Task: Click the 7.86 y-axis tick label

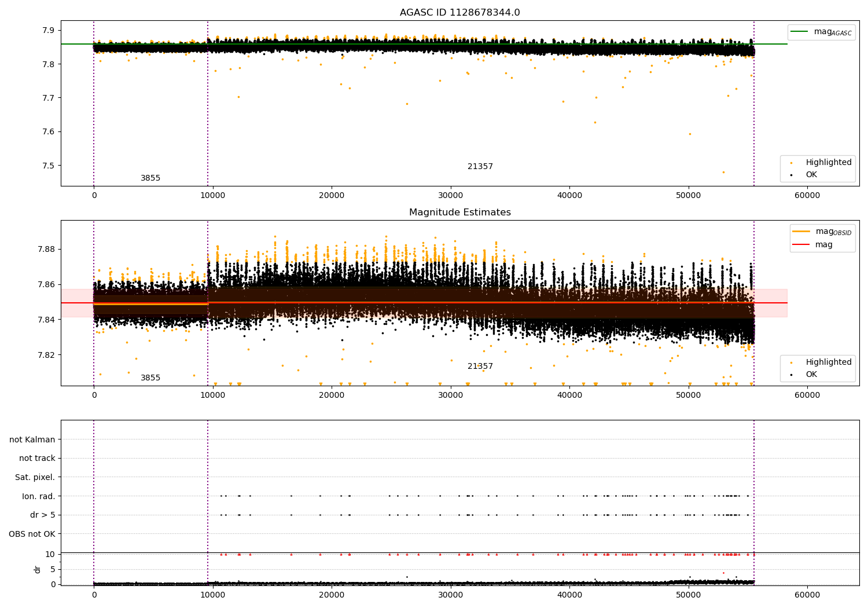Action: point(46,284)
